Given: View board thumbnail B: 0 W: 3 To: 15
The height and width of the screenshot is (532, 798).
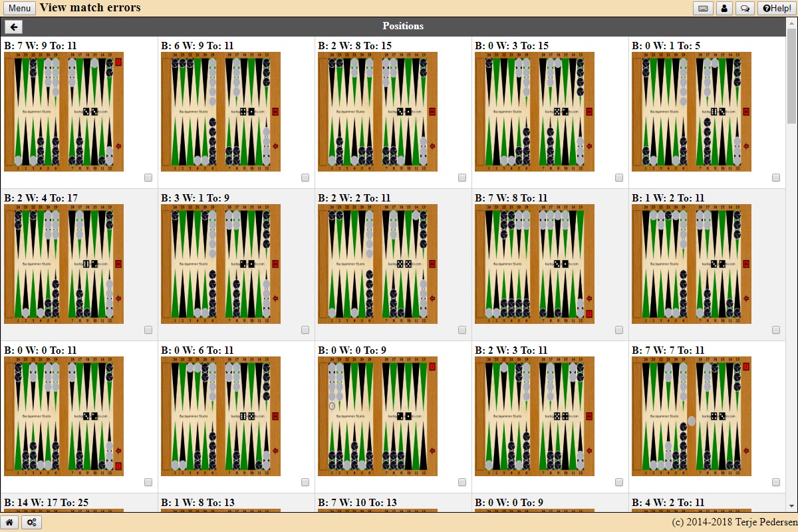Looking at the screenshot, I should 535,112.
